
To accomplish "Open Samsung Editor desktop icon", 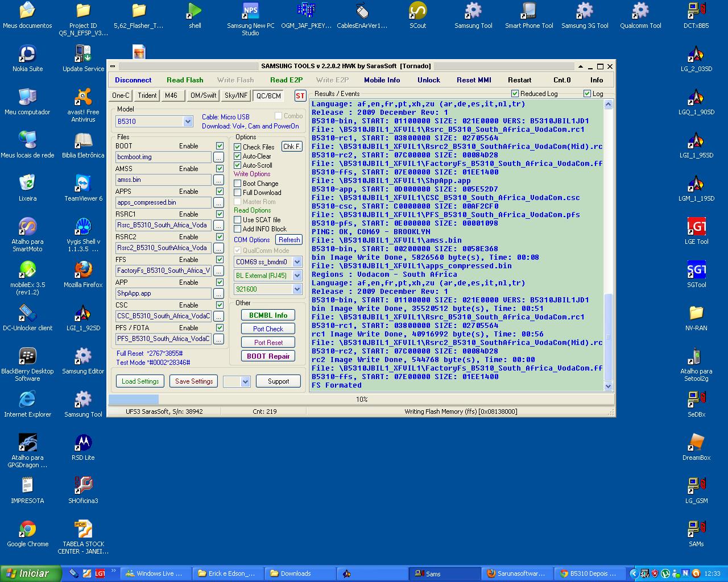I will (83, 361).
